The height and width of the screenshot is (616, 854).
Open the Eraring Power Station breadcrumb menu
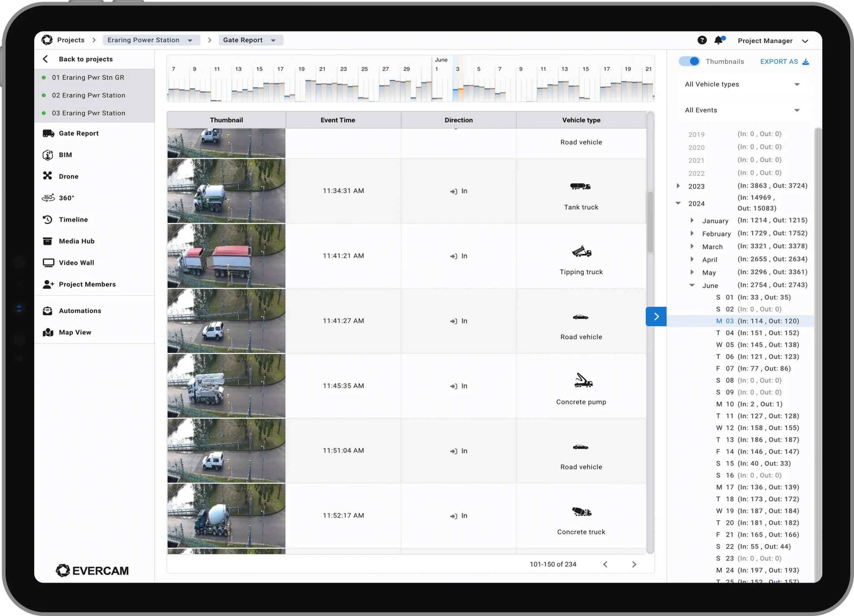151,40
